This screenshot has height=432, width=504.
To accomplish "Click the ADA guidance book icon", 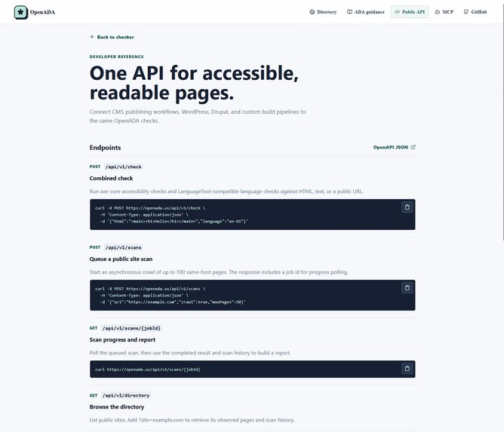I will tap(349, 12).
